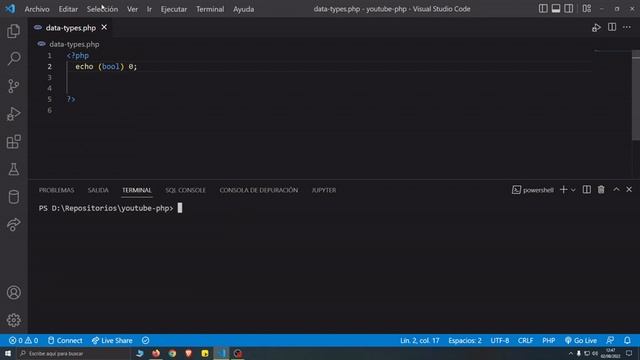This screenshot has width=640, height=360.
Task: Go to line via Lín. 2, col. 17
Action: pyautogui.click(x=420, y=340)
